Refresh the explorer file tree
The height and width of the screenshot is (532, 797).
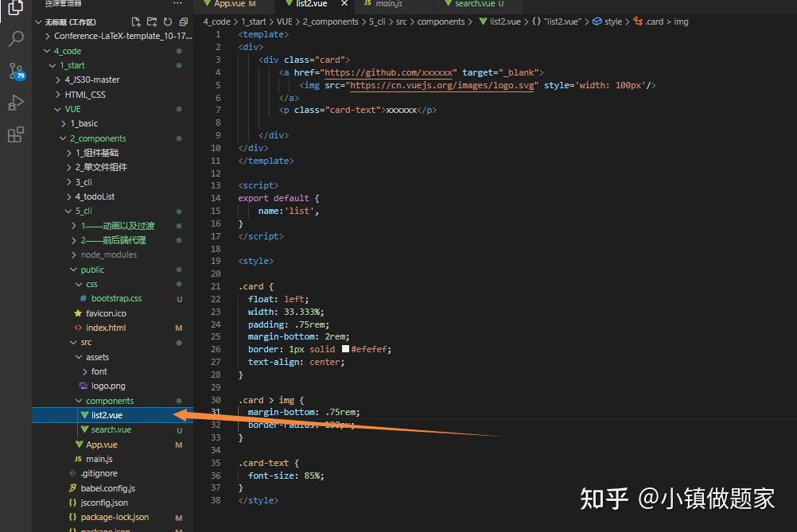click(x=168, y=21)
